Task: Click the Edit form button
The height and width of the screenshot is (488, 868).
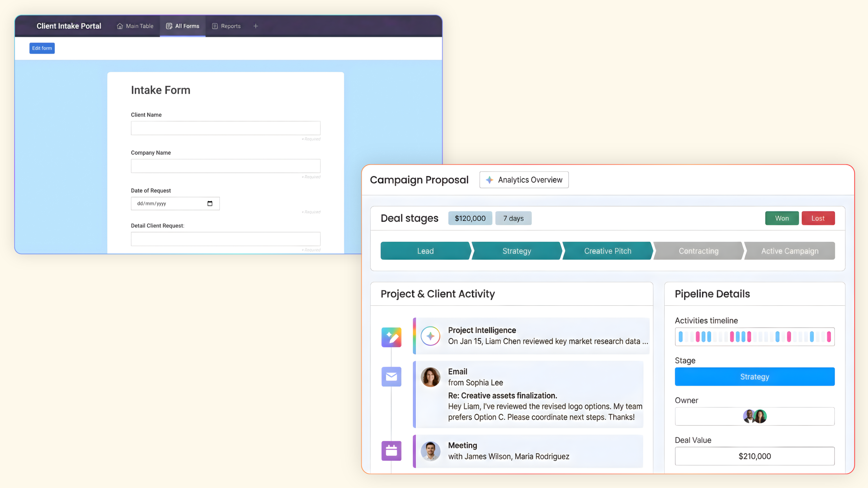Action: click(42, 48)
